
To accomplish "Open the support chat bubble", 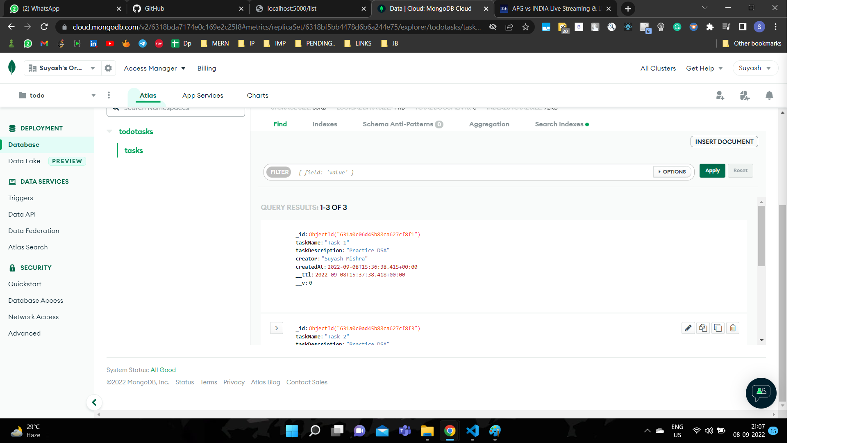I will 761,393.
